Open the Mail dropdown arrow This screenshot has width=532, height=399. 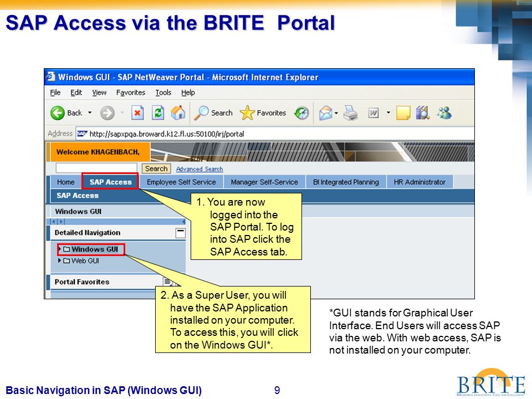pos(336,113)
